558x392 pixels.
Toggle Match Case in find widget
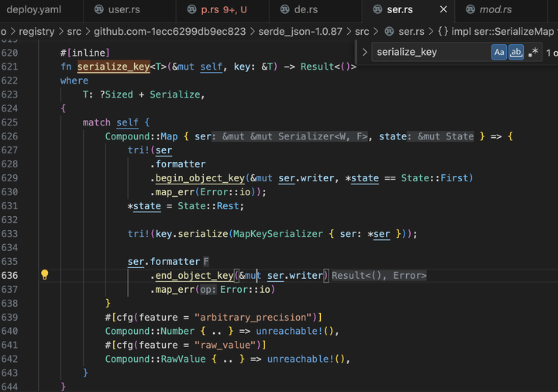[x=499, y=52]
